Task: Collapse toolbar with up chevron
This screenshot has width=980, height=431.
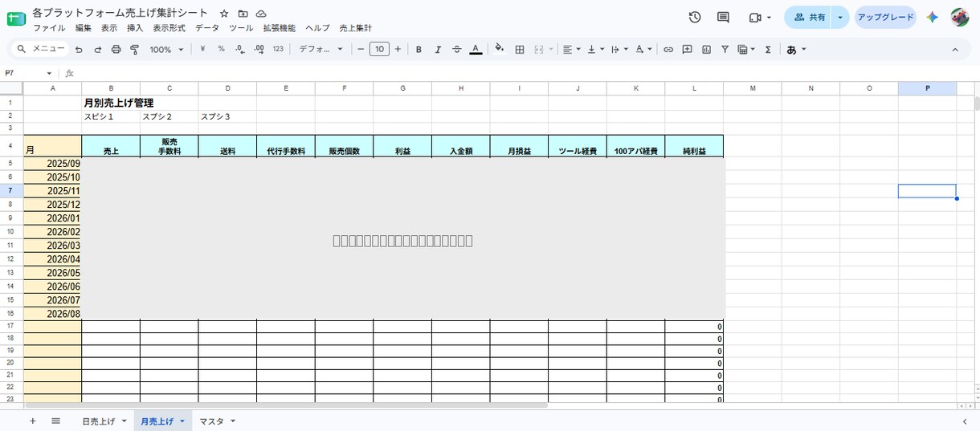Action: click(955, 49)
